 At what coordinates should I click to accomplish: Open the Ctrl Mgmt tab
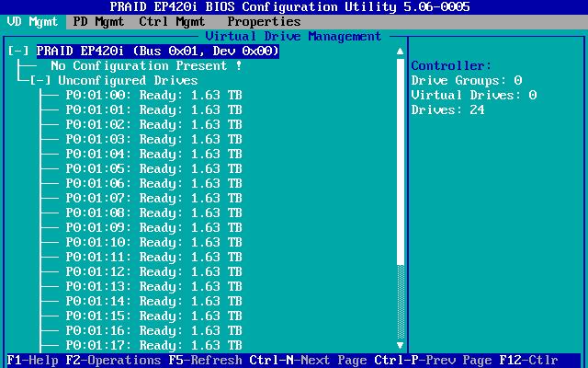172,22
